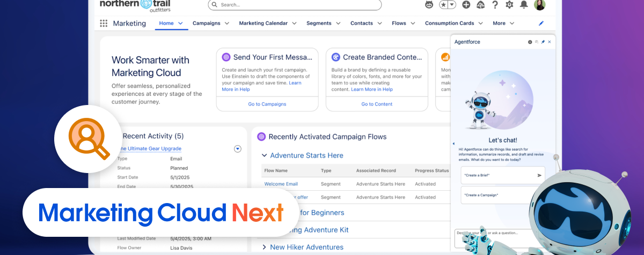
Task: Close the Agentforce panel
Action: 550,42
